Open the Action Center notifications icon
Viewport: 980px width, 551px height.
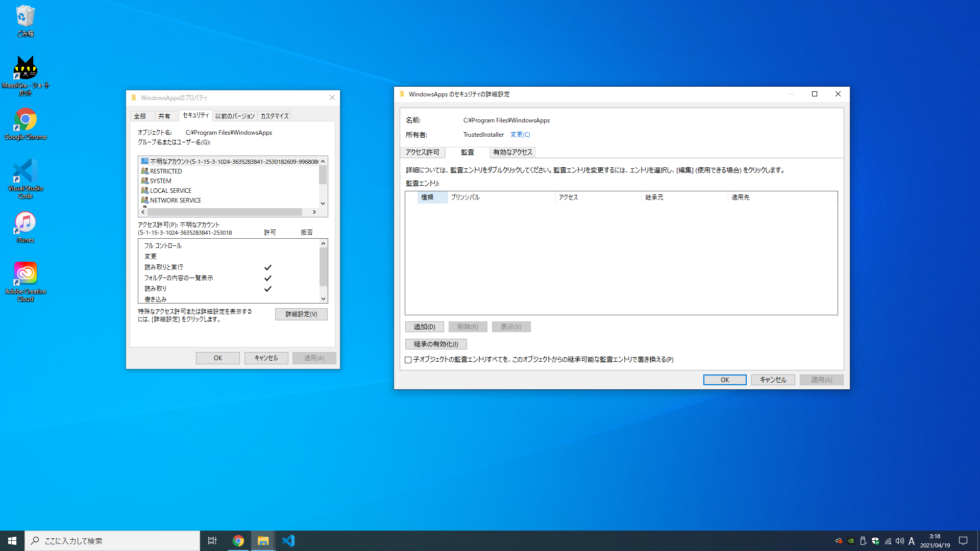pos(963,541)
